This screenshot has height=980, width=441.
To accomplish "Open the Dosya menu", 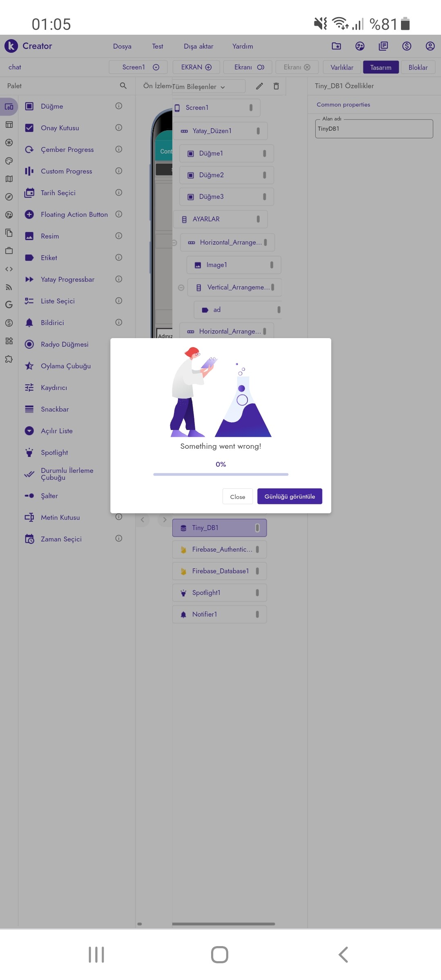I will 122,47.
